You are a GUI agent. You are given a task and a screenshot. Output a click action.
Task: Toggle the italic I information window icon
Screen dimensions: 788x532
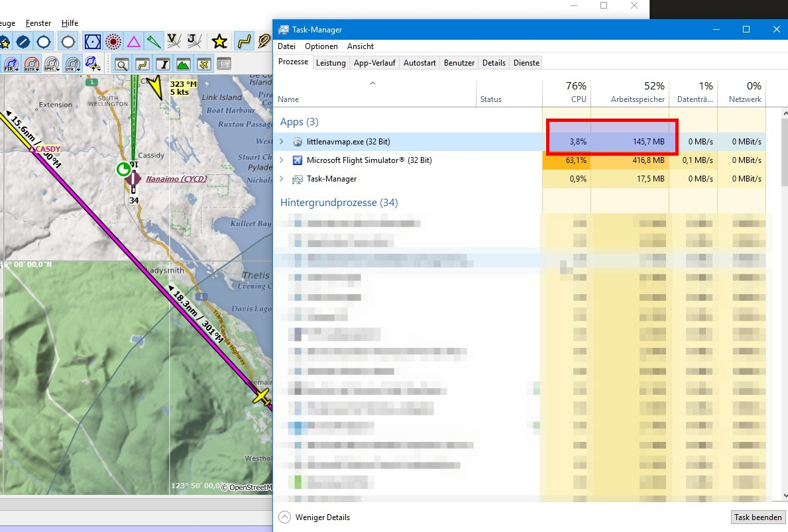click(x=164, y=64)
